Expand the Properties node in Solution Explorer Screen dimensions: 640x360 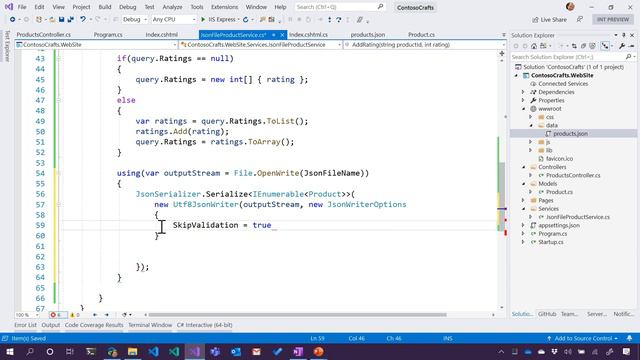523,100
